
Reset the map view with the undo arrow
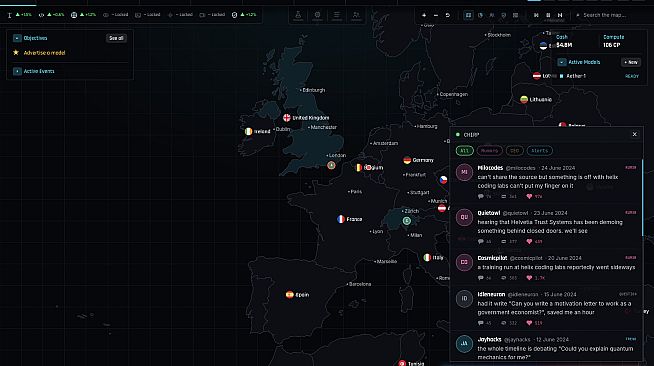tap(448, 15)
